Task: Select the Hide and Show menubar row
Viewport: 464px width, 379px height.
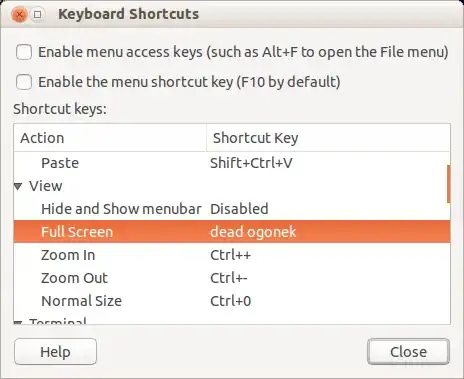Action: click(x=230, y=209)
